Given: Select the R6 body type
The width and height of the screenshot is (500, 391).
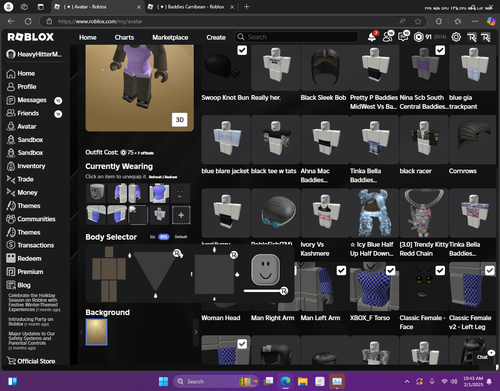Looking at the screenshot, I should [152, 237].
